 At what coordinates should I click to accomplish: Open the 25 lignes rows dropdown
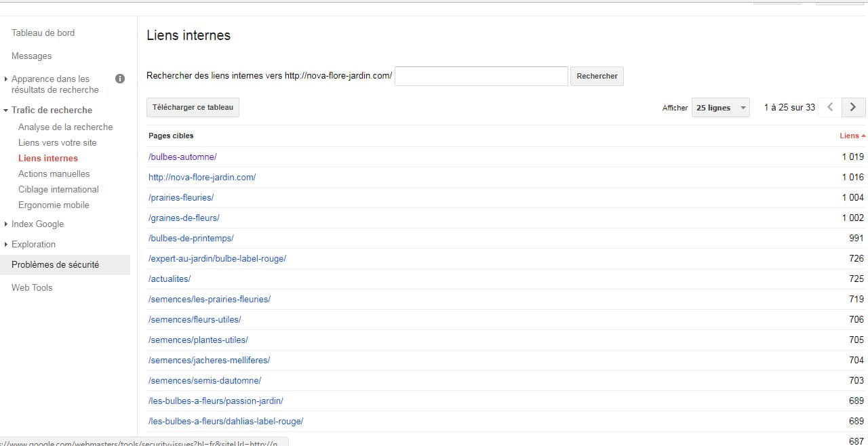720,108
